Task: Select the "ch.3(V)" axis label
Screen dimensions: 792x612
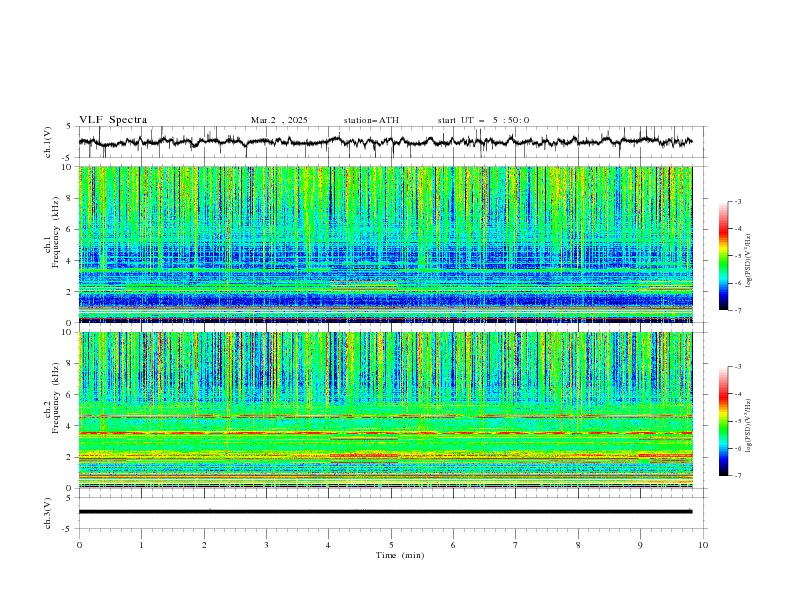Action: click(x=47, y=513)
